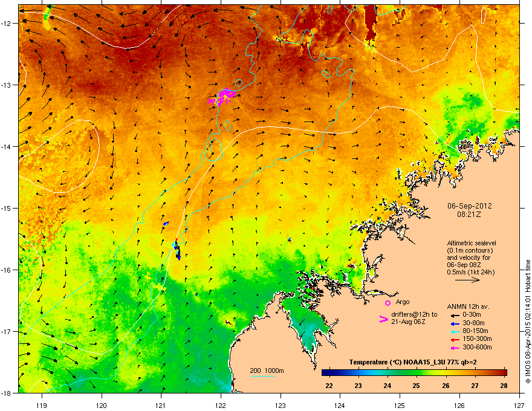The width and height of the screenshot is (532, 411).
Task: Click the 'drifters@12h to' legend label
Action: pos(414,315)
